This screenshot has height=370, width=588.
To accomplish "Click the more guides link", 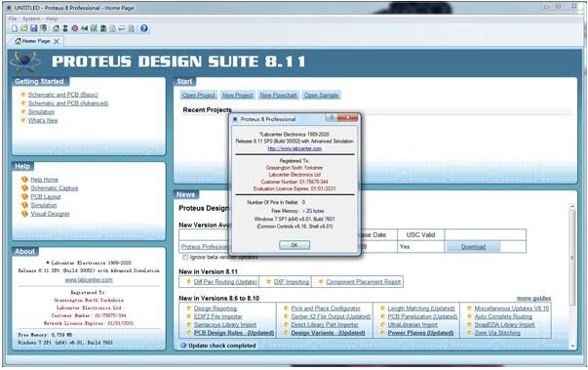I will click(x=533, y=299).
